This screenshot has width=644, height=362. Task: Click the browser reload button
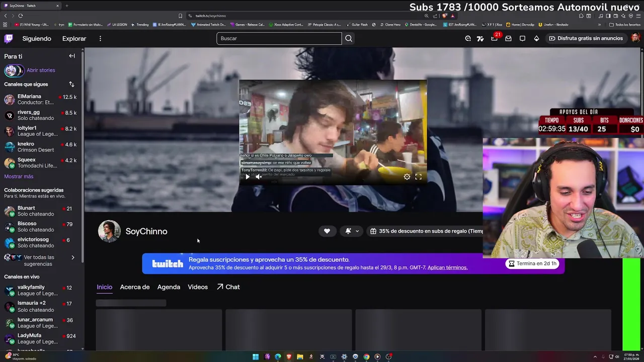20,16
